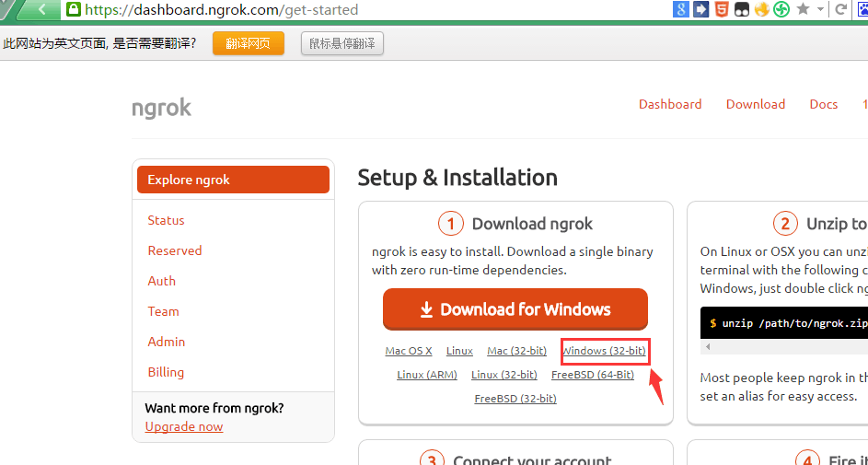Click the blue arrow extension icon
The height and width of the screenshot is (465, 868).
pyautogui.click(x=701, y=9)
